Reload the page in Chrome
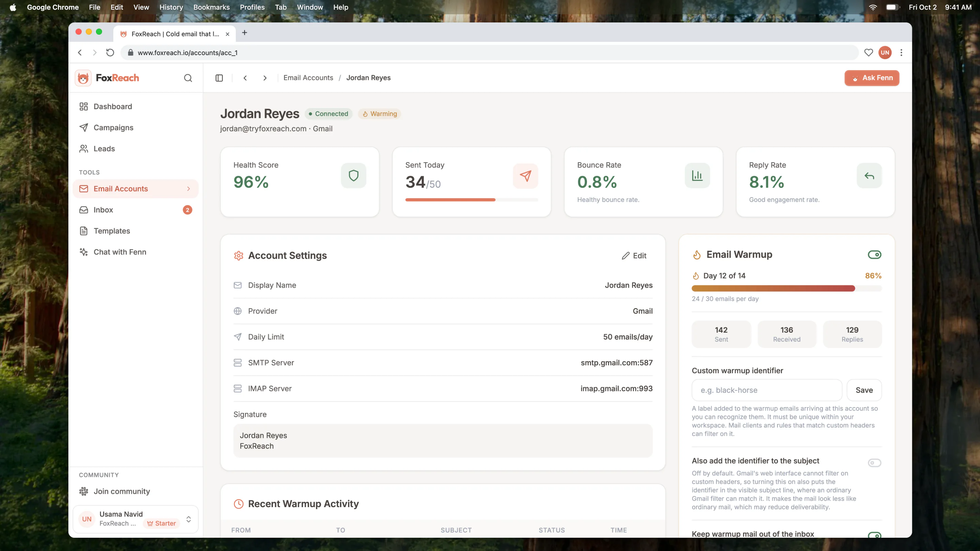The height and width of the screenshot is (551, 980). click(x=110, y=52)
